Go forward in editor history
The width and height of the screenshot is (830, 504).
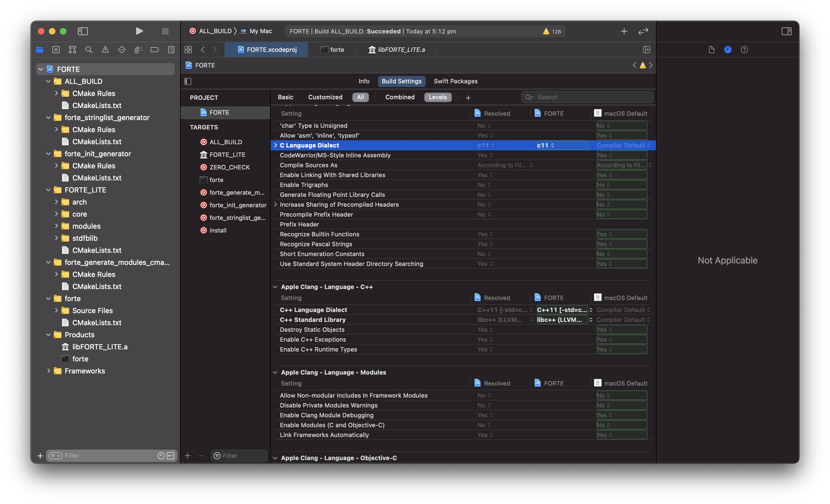[x=215, y=50]
